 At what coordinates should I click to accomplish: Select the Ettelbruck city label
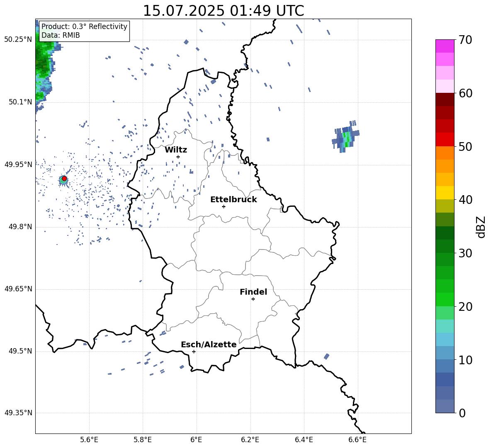233,200
